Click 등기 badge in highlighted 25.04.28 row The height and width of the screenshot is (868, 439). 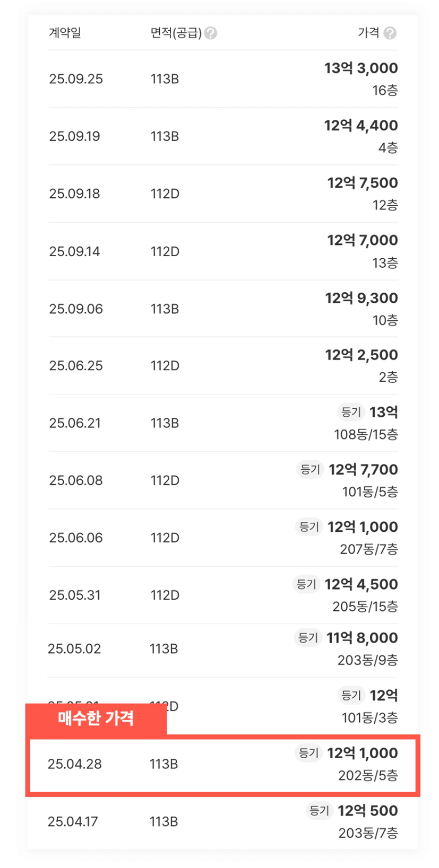pyautogui.click(x=308, y=752)
